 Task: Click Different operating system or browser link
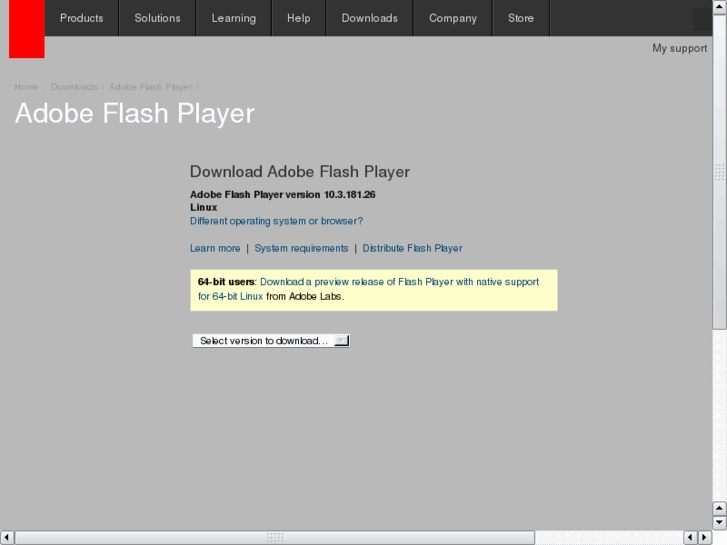[x=276, y=221]
